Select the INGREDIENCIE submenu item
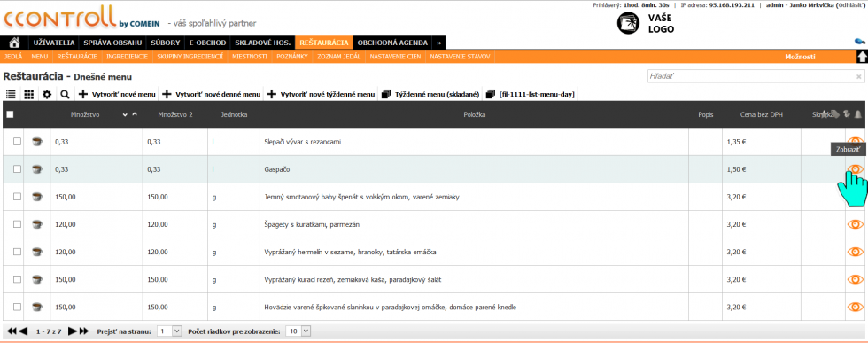 [x=128, y=57]
